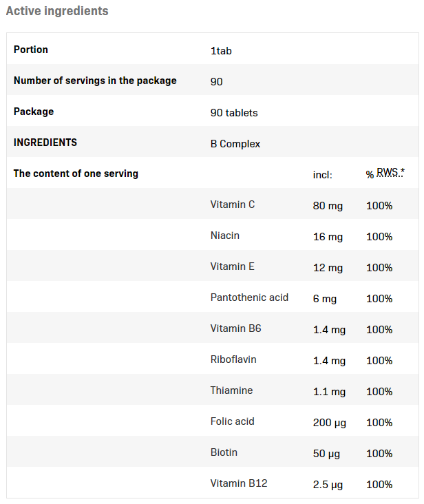The image size is (424, 504).
Task: Click the "1.1 mg" Thiamine amount
Action: [x=329, y=391]
